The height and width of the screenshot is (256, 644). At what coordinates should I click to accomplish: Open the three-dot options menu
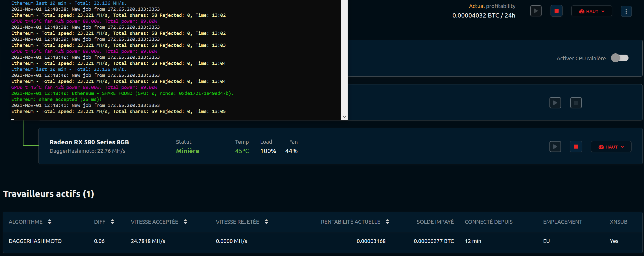tap(626, 11)
